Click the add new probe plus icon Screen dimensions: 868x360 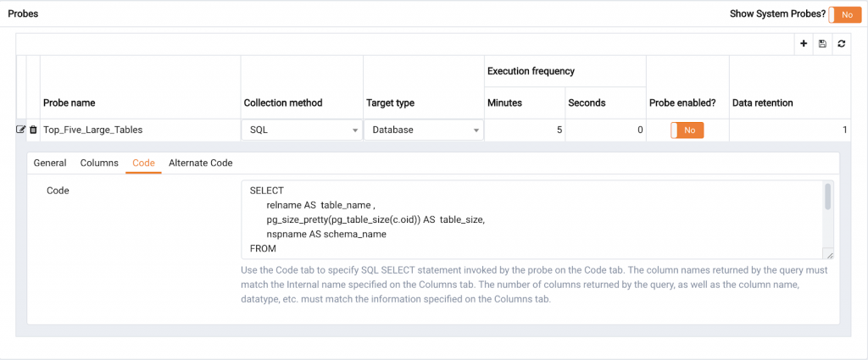point(804,44)
